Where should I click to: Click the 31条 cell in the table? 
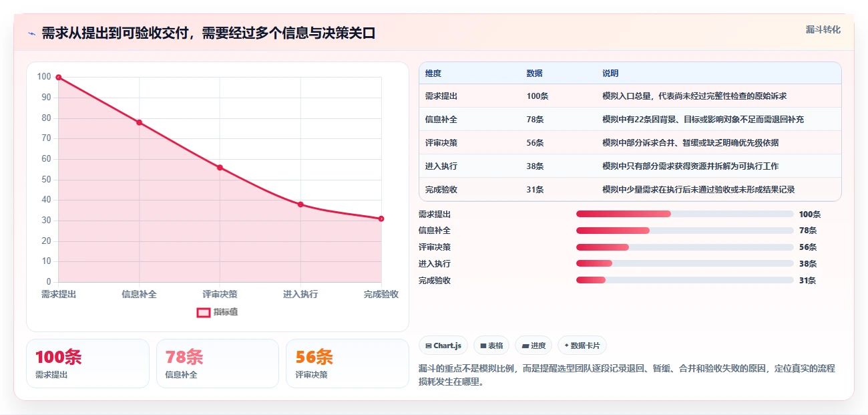tap(535, 190)
